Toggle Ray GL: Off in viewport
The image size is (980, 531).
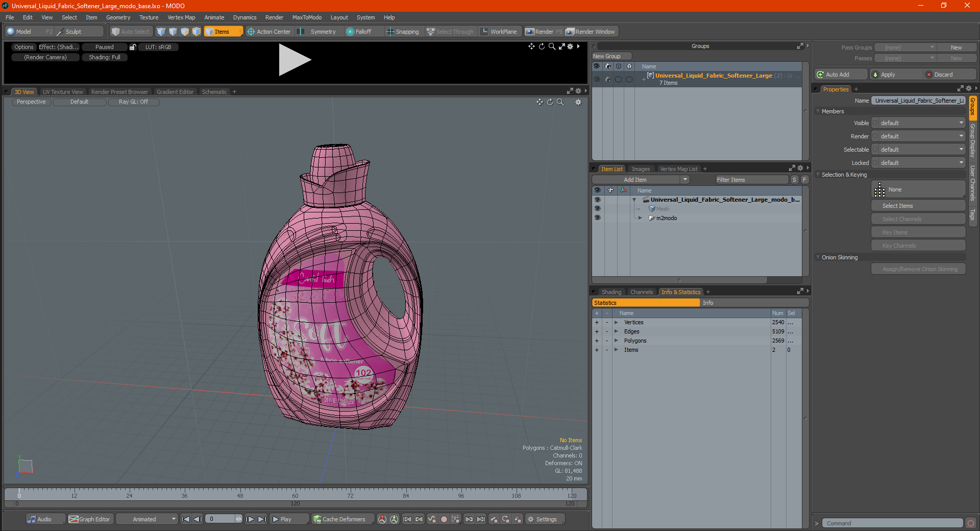point(134,102)
